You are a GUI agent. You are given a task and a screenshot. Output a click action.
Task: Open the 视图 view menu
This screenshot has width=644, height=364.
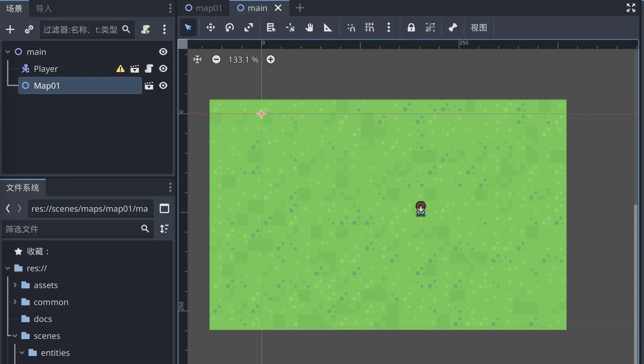coord(479,28)
